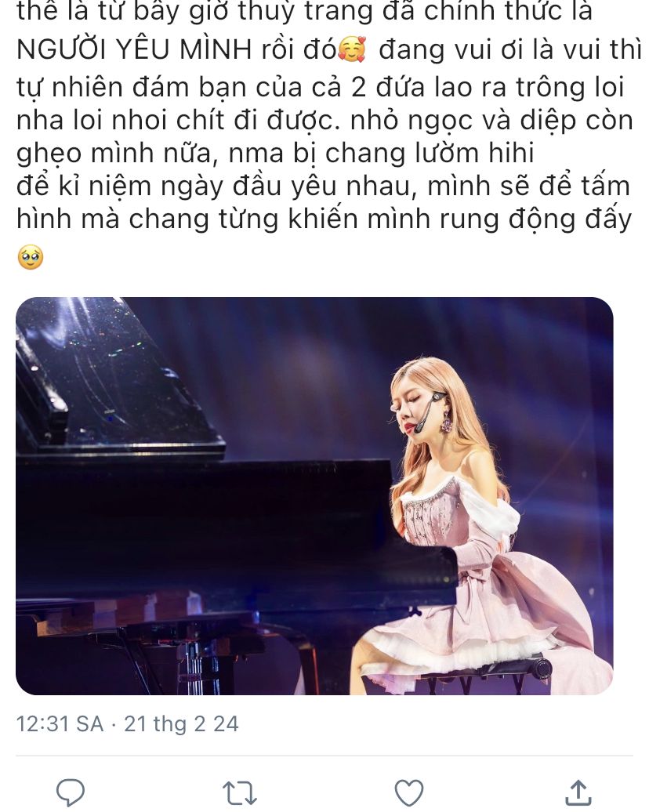Tap the pleading face emoji
This screenshot has height=812, width=649.
(31, 257)
